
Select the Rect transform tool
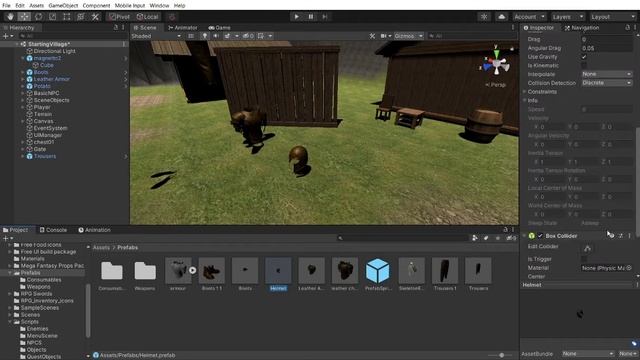(67, 17)
